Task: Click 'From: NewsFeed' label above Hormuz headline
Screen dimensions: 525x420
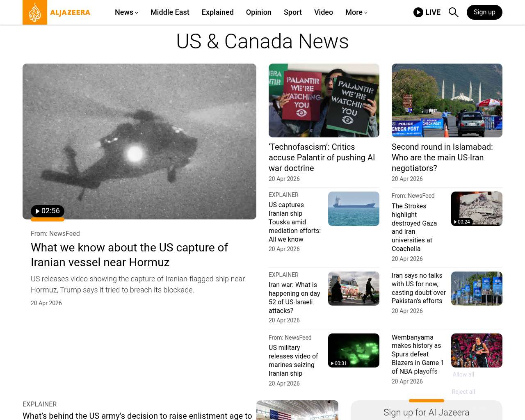Action: [x=55, y=233]
